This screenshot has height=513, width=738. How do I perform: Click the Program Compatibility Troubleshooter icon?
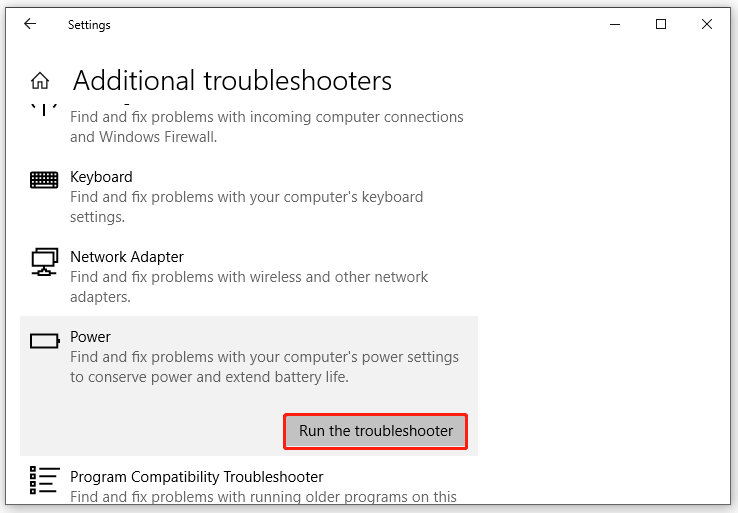(x=44, y=480)
